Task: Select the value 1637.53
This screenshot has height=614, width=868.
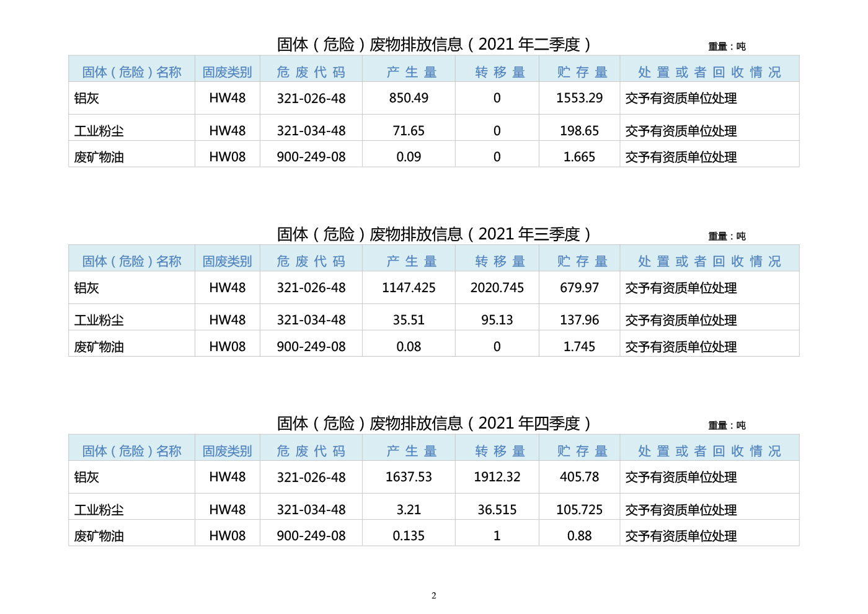Action: click(x=409, y=477)
